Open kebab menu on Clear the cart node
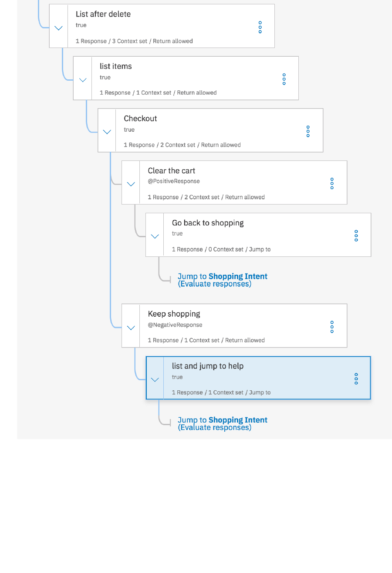The image size is (392, 573). tap(332, 184)
